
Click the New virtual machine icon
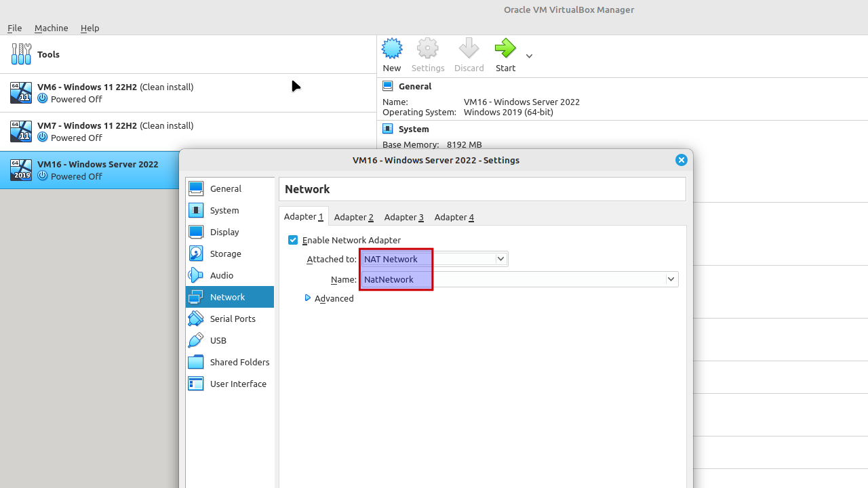(x=392, y=49)
